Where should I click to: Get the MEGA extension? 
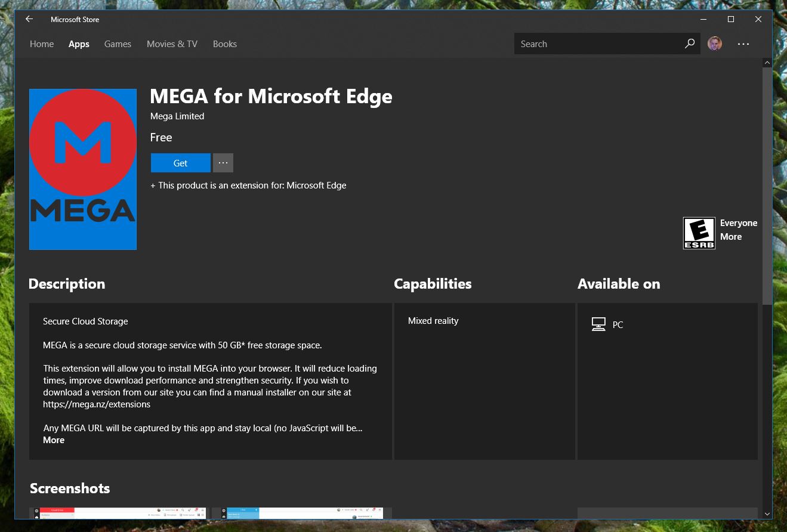tap(180, 163)
